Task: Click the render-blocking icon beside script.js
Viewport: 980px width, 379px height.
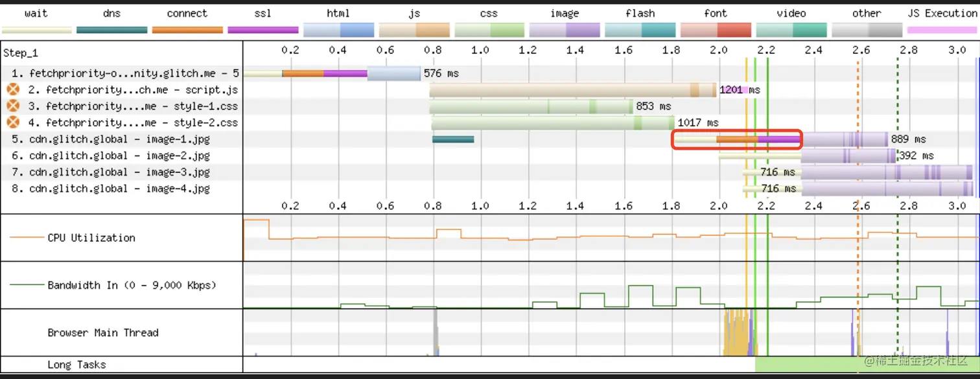Action: click(13, 89)
